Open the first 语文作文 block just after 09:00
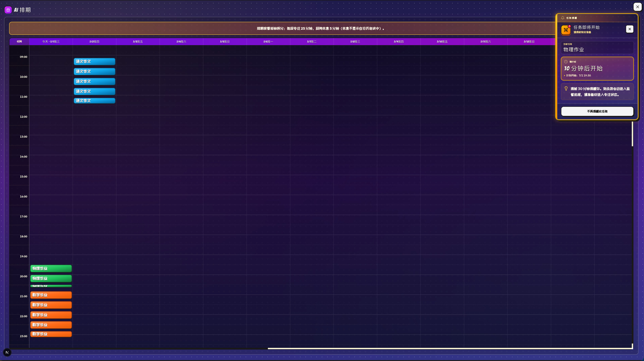644x361 pixels. [95, 61]
